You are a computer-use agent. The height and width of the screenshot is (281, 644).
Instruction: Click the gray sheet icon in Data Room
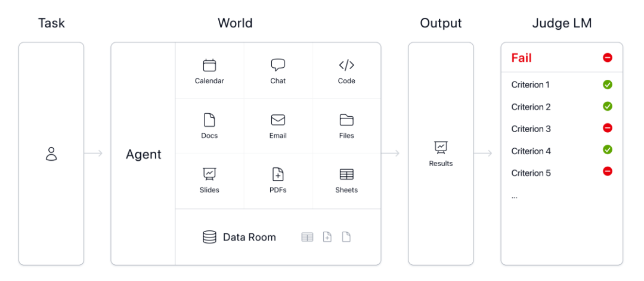tap(307, 237)
